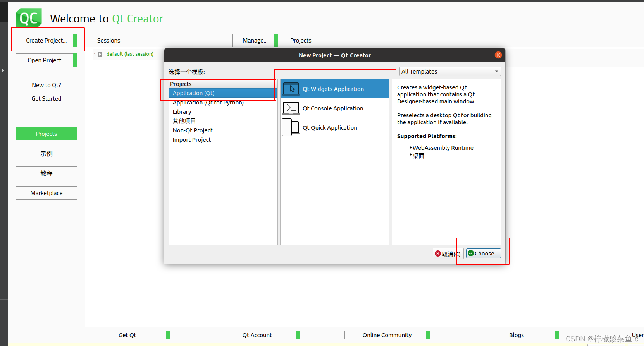
Task: Click Qt Quick Application label
Action: pyautogui.click(x=330, y=128)
